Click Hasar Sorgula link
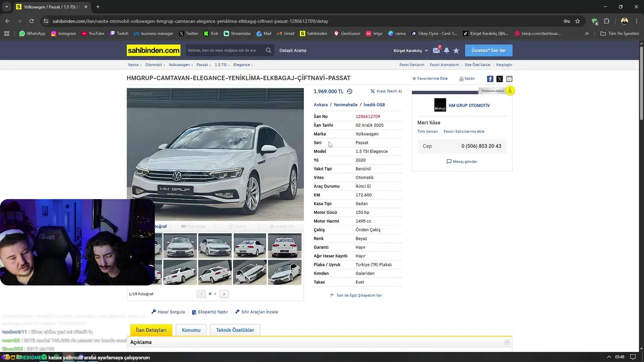 point(168,312)
